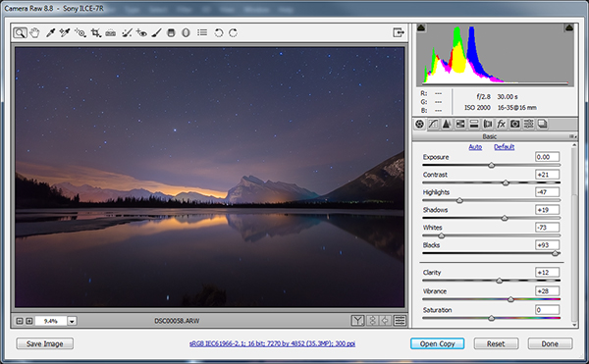Open the Basic panel flyout menu
This screenshot has height=364, width=589.
pyautogui.click(x=573, y=136)
